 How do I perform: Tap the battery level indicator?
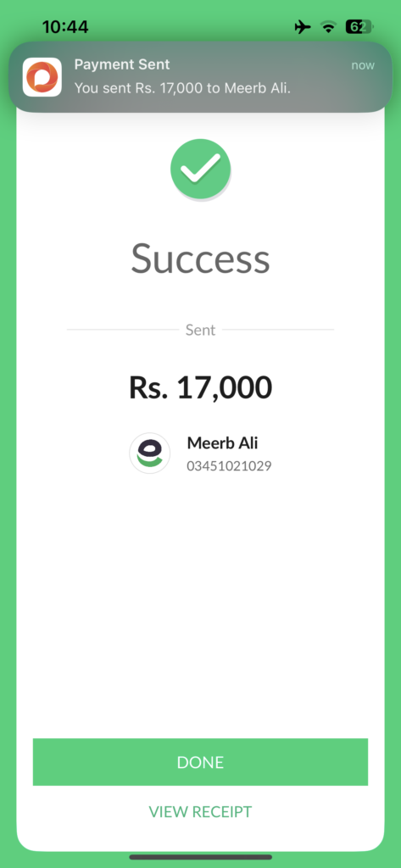359,26
